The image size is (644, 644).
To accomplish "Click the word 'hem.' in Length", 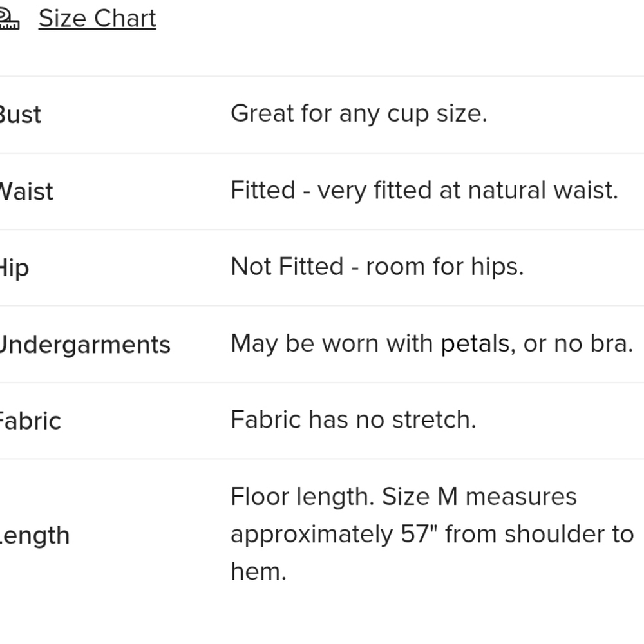I will (x=258, y=572).
